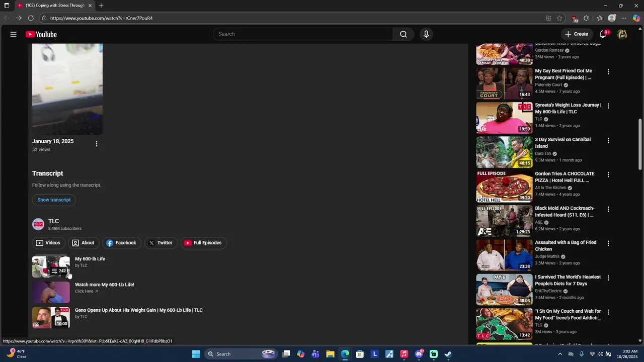Open My 600-lb Life playlist title
644x362 pixels.
click(90, 259)
